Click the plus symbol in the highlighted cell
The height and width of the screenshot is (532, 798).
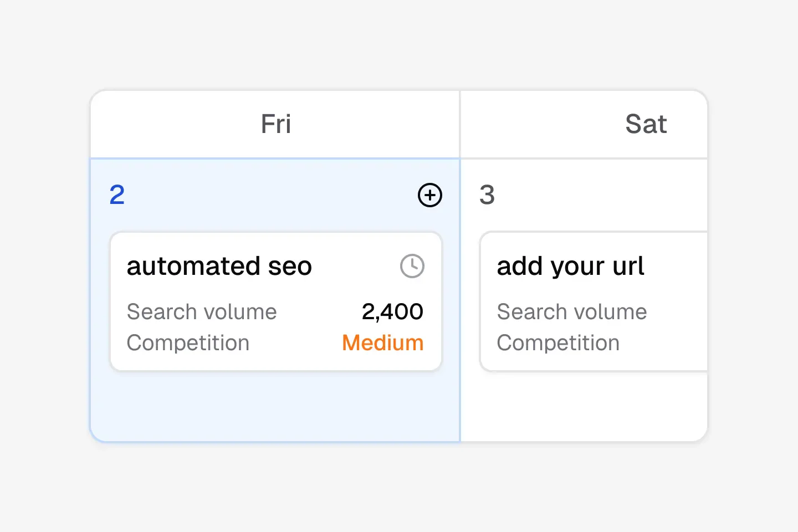pos(429,195)
